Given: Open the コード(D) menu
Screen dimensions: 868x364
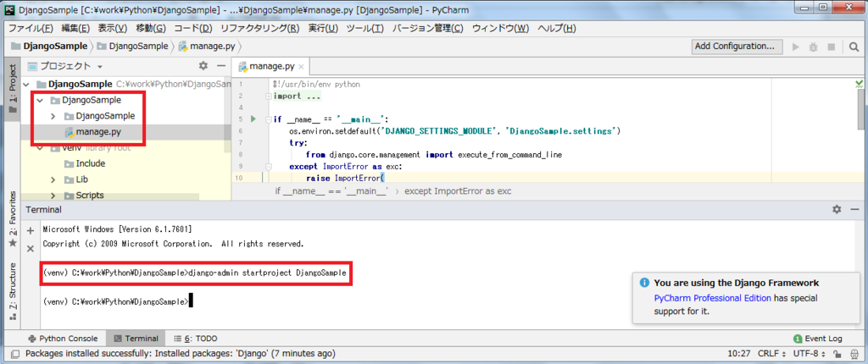Looking at the screenshot, I should [x=192, y=28].
